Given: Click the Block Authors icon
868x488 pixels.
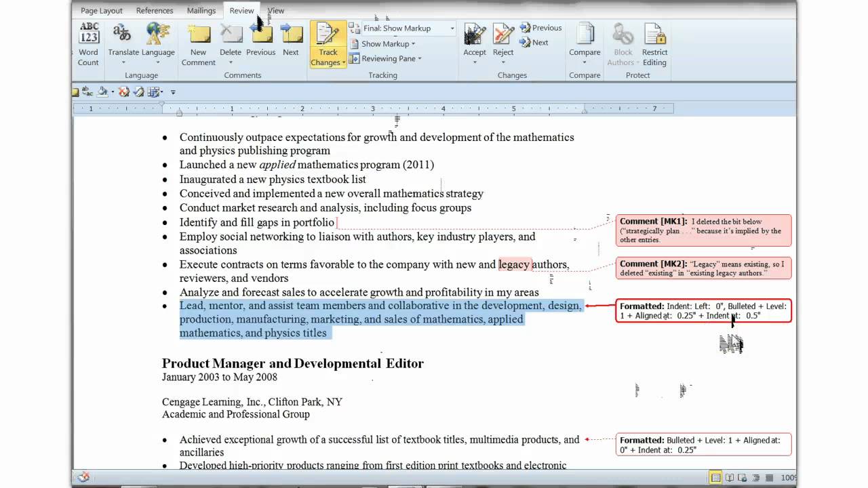Looking at the screenshot, I should click(623, 35).
